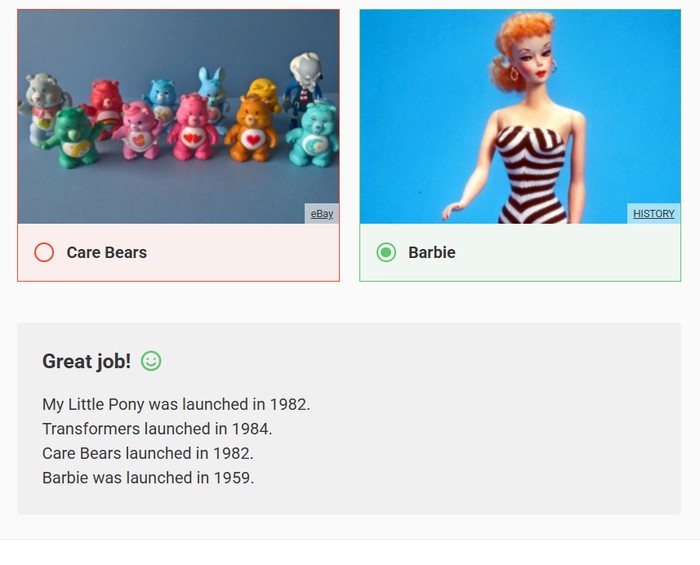Select the Care Bears radio button
This screenshot has height=565, width=700.
tap(44, 252)
